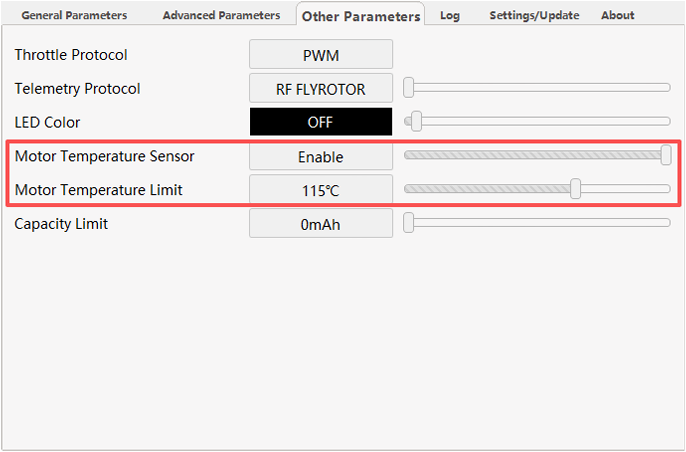Open the About tab
686x452 pixels.
click(x=618, y=15)
